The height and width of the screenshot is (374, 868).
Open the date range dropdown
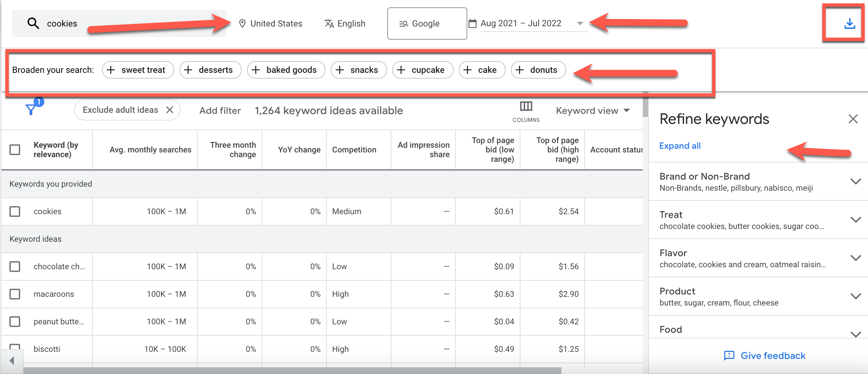pos(580,23)
